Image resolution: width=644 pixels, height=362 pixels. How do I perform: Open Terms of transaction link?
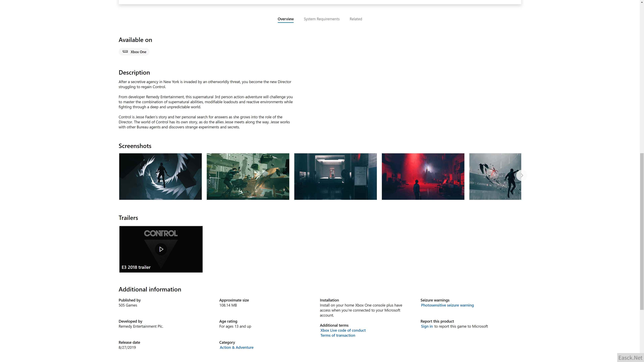[337, 335]
